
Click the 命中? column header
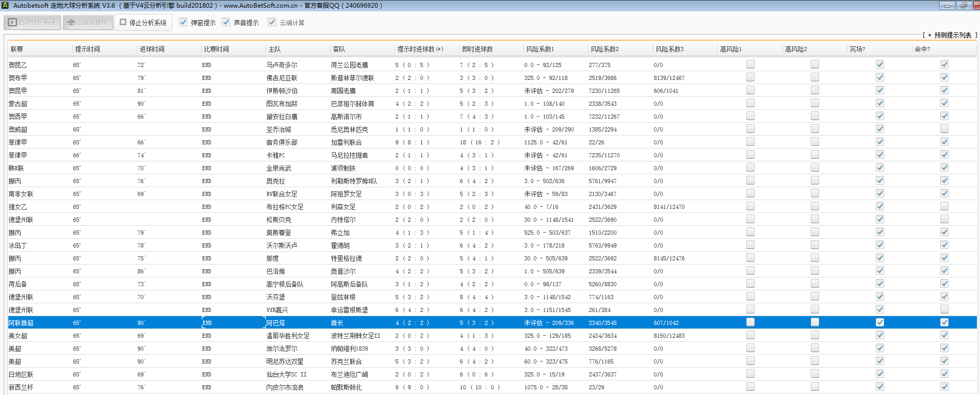pyautogui.click(x=922, y=49)
